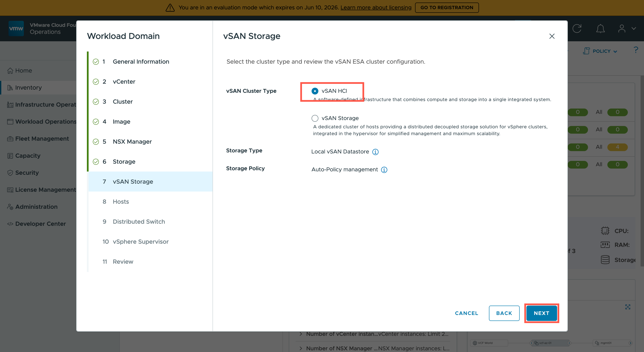Close the Workload Domain wizard dialog
Viewport: 644px width, 352px height.
(552, 36)
